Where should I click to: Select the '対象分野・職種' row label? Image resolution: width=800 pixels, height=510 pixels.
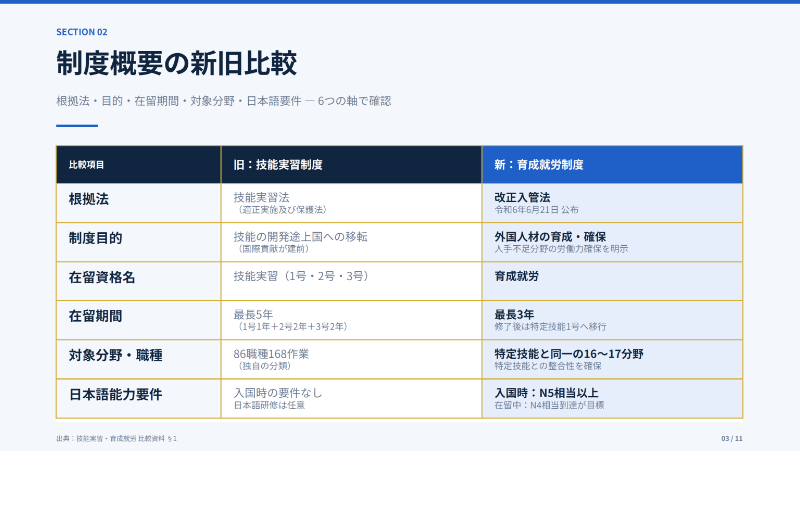click(116, 355)
